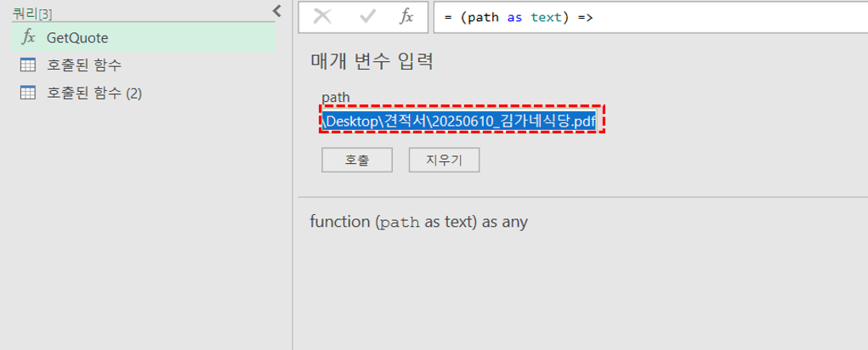Screen dimensions: 868x350
Task: Collapse the queries pane with chevron
Action: point(277,10)
